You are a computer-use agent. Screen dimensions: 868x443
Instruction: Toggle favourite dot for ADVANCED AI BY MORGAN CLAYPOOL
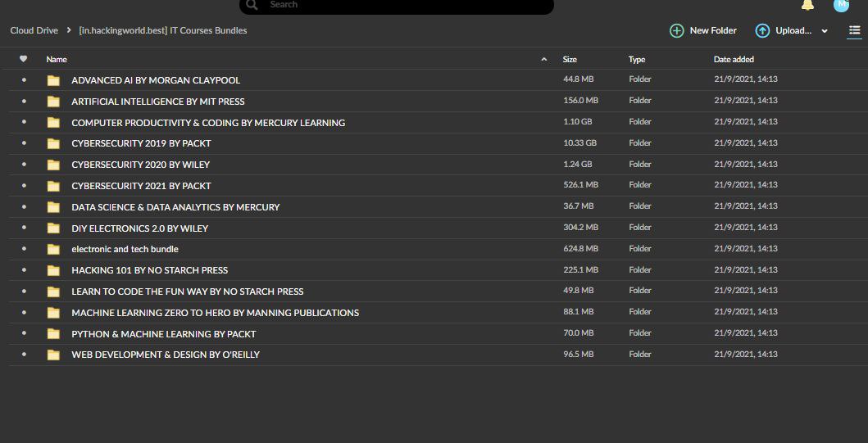(24, 80)
